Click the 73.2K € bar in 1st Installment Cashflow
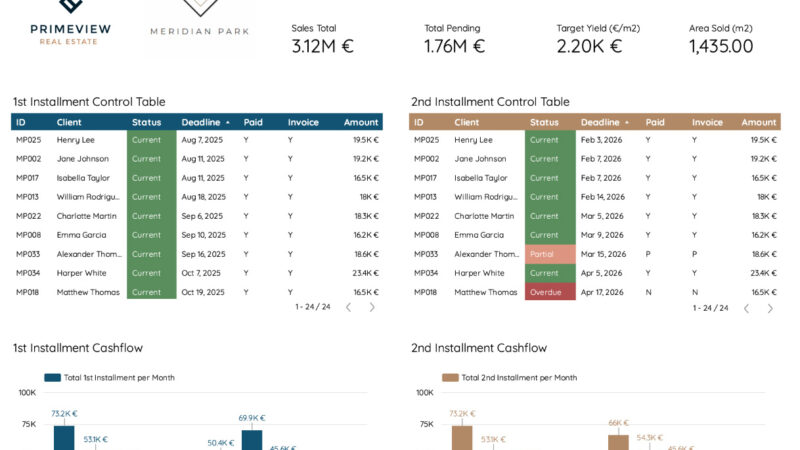Screen dimensions: 800x450 pos(64,438)
